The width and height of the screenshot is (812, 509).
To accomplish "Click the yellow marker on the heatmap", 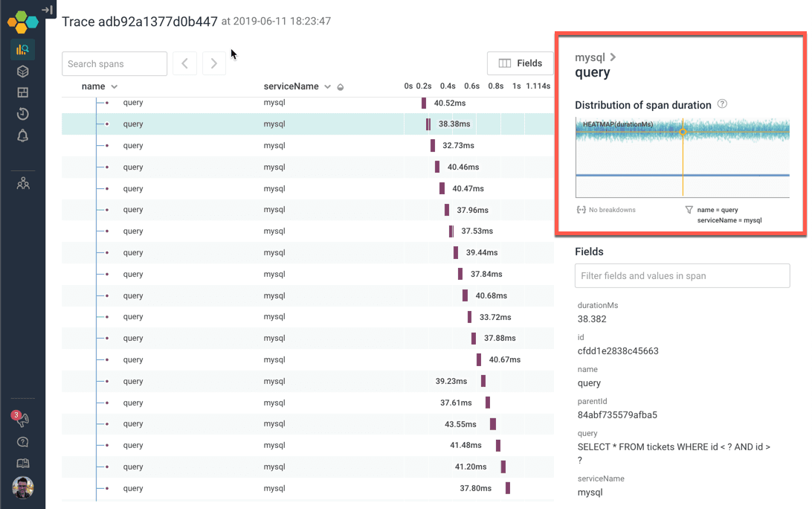I will (683, 132).
